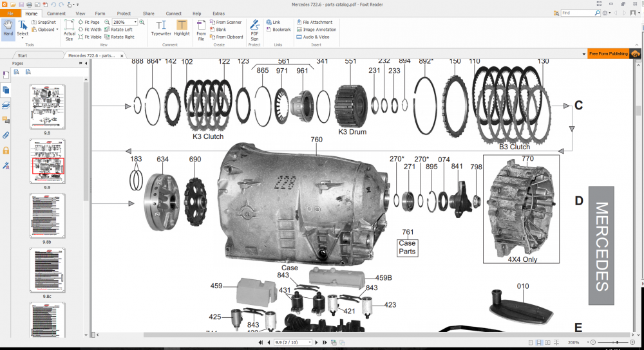
Task: Click the status bar zoom in plus button
Action: click(632, 342)
